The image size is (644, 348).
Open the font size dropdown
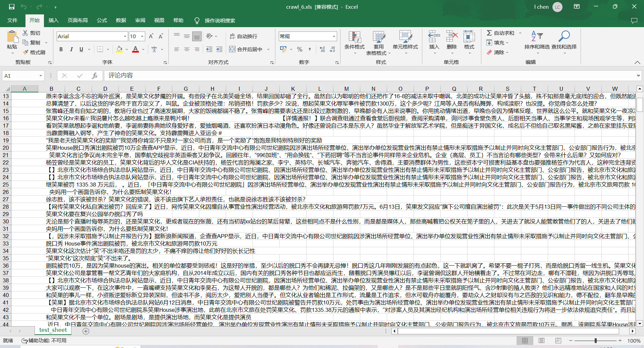click(142, 36)
